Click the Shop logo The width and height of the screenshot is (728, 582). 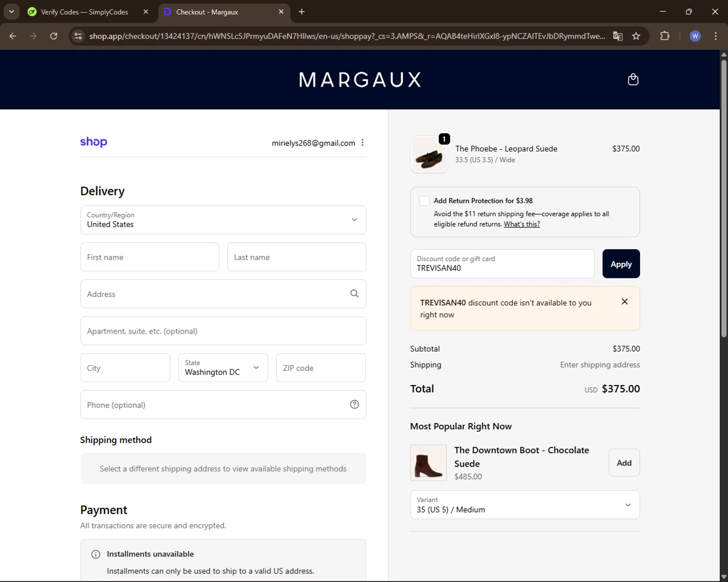[x=94, y=142]
